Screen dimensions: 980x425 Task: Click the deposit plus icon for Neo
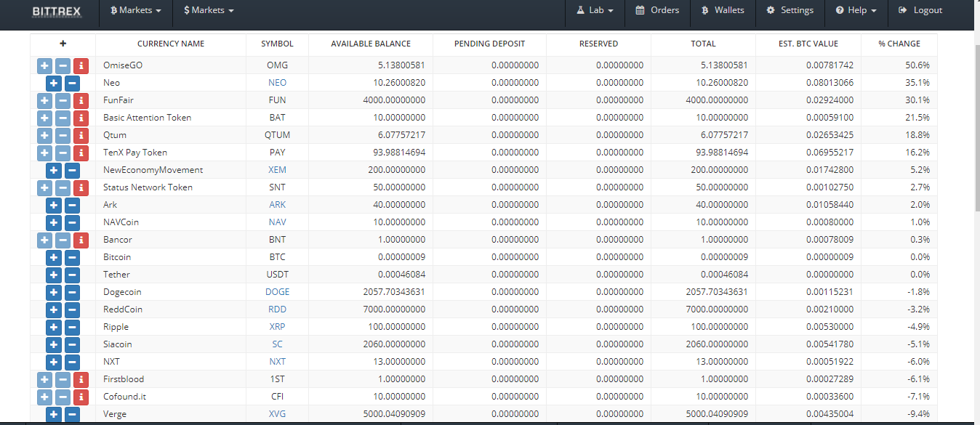[x=53, y=83]
